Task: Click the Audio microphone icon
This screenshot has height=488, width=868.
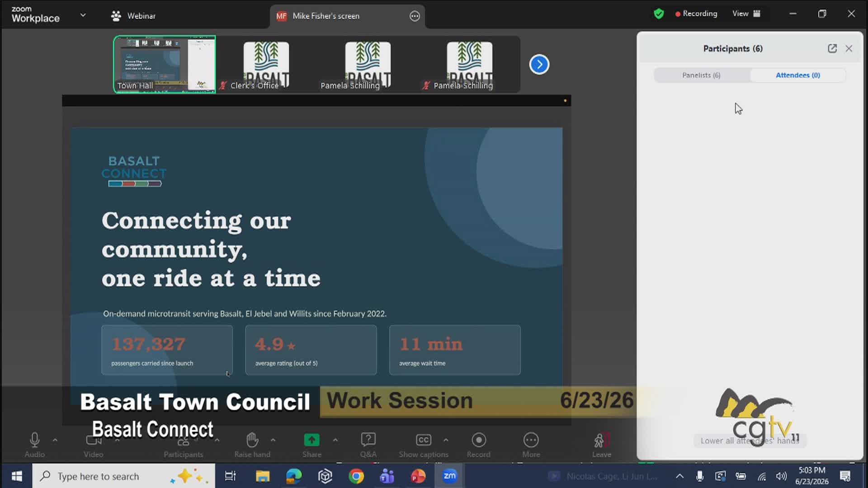Action: [x=34, y=440]
